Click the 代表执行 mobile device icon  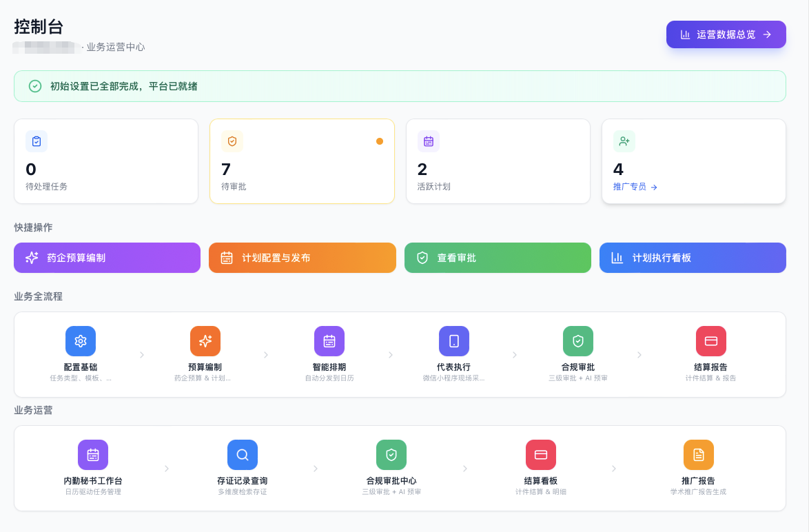(x=454, y=341)
